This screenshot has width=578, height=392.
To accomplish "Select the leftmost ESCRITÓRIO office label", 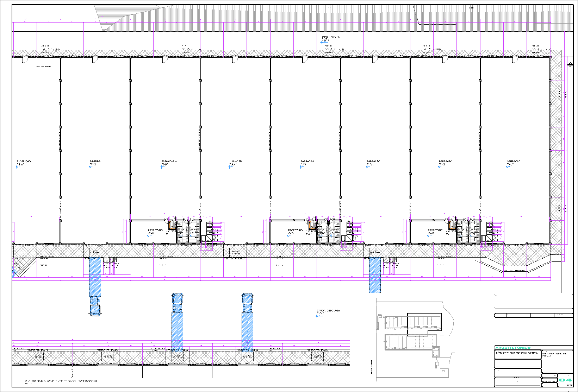I will (155, 230).
